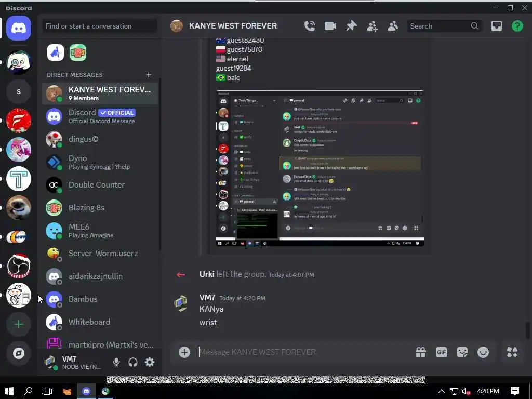Launch Whiteboard activity icon above DMs

[x=55, y=52]
